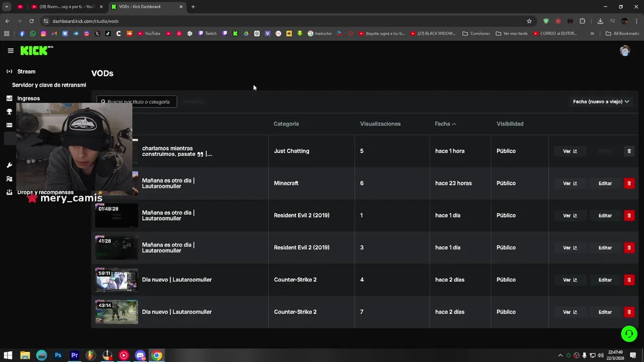Open the 59:11 Counter-Strike 2 thumbnail
The width and height of the screenshot is (644, 362).
tap(116, 280)
